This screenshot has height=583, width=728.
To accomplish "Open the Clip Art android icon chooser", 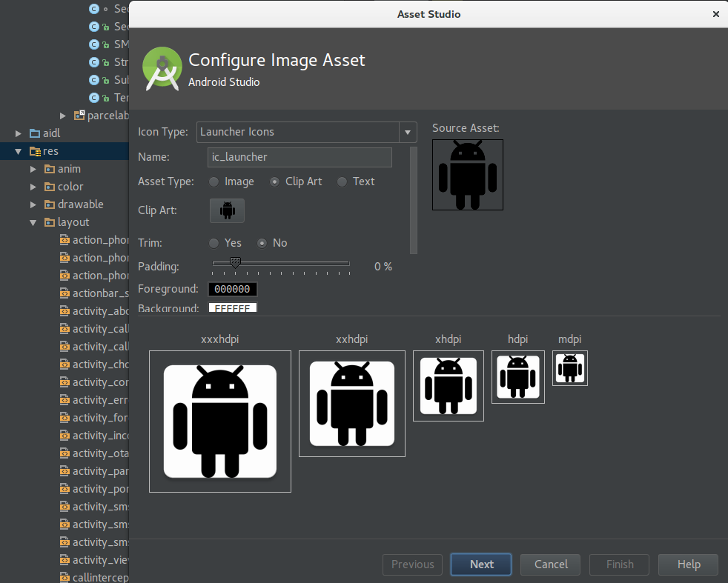I will click(227, 210).
